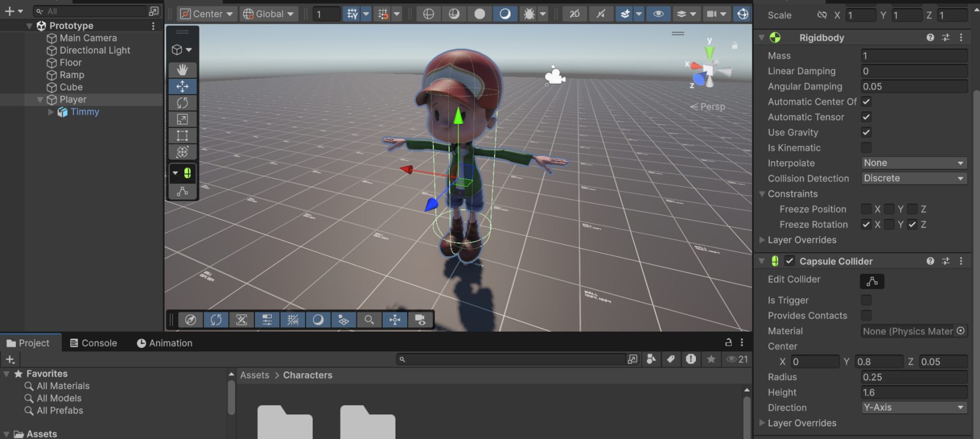Image resolution: width=980 pixels, height=439 pixels.
Task: Collapse the Favorites tree in Project panel
Action: pos(6,374)
